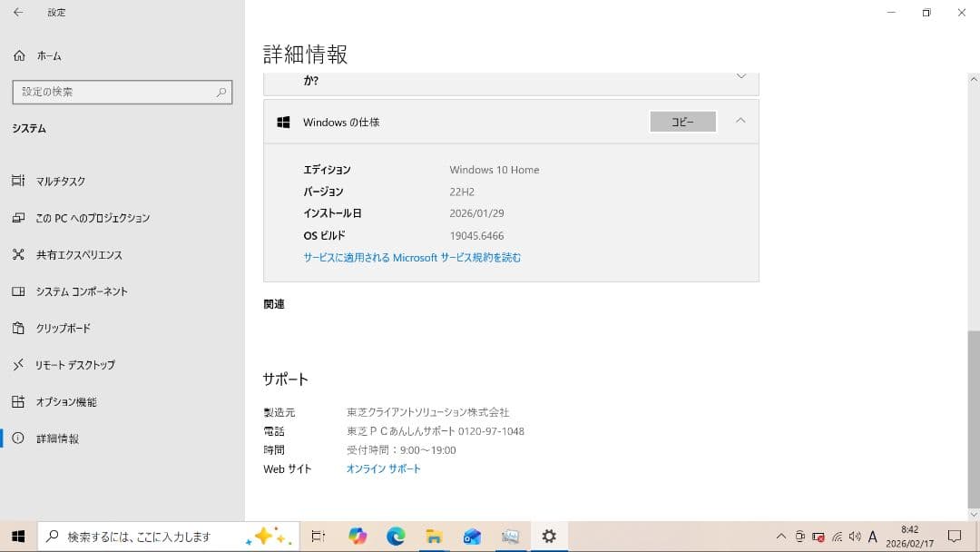Image resolution: width=980 pixels, height=552 pixels.
Task: Go back with the Settings back arrow
Action: click(x=18, y=12)
